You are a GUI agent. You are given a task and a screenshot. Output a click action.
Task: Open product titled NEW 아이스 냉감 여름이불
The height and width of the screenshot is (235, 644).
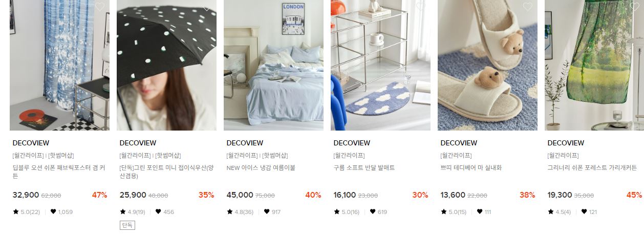coord(261,167)
